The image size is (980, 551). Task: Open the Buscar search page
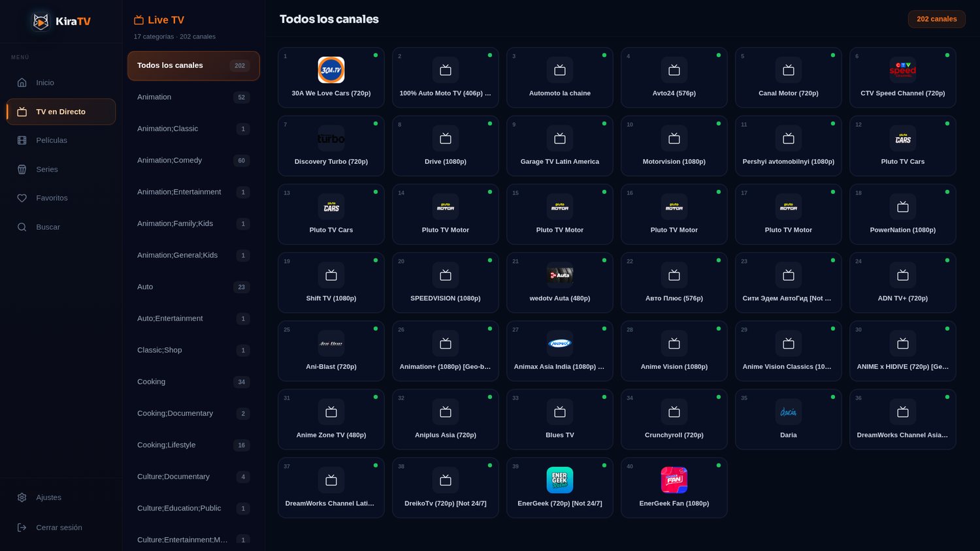[x=61, y=227]
